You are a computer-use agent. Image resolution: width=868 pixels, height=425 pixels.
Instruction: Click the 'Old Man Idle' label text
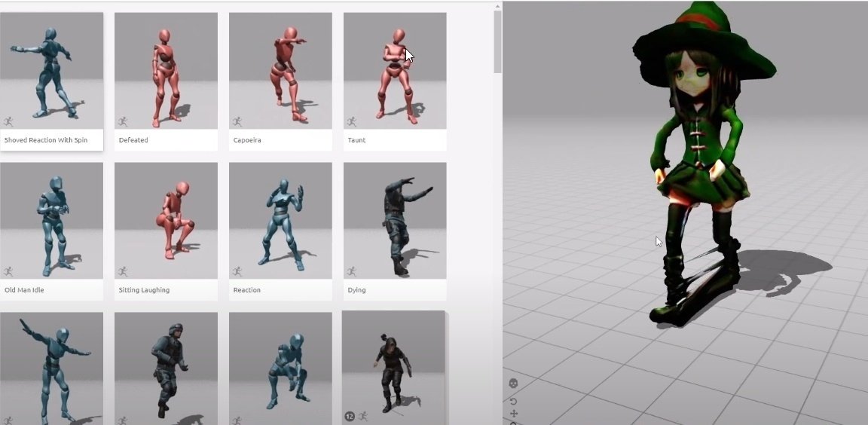pos(24,290)
